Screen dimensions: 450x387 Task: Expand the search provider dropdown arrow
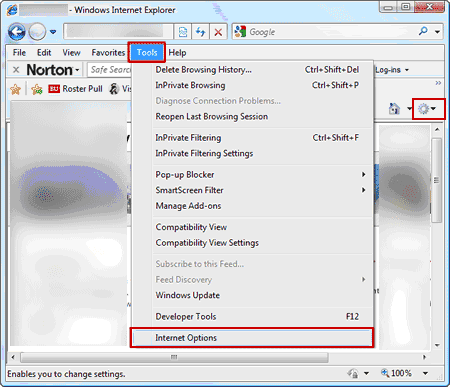tap(437, 32)
